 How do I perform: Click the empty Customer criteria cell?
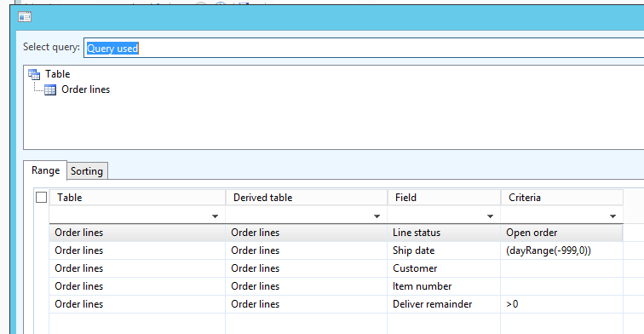(x=562, y=268)
